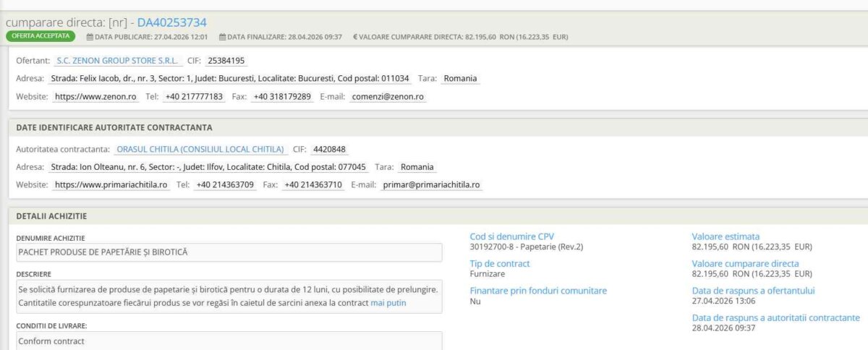Click the Denumire Achizitie text box
The width and height of the screenshot is (868, 350).
(x=229, y=252)
